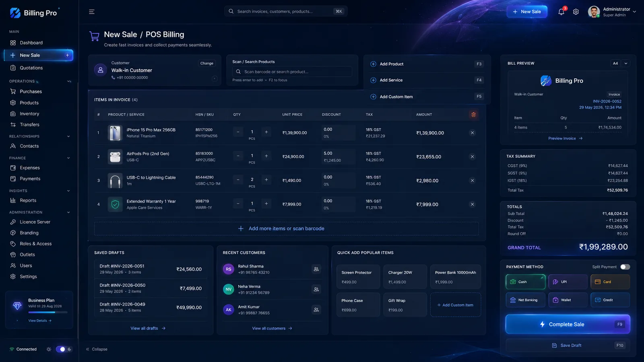Increase quantity of USB-C to Lightning Cable
Screen dimensions: 644x362
(266, 180)
